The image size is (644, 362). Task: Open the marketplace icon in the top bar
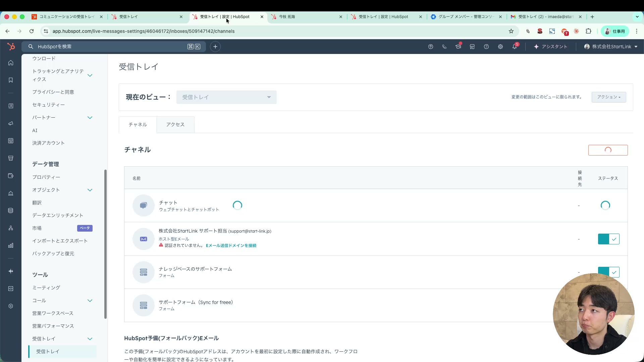[472, 47]
